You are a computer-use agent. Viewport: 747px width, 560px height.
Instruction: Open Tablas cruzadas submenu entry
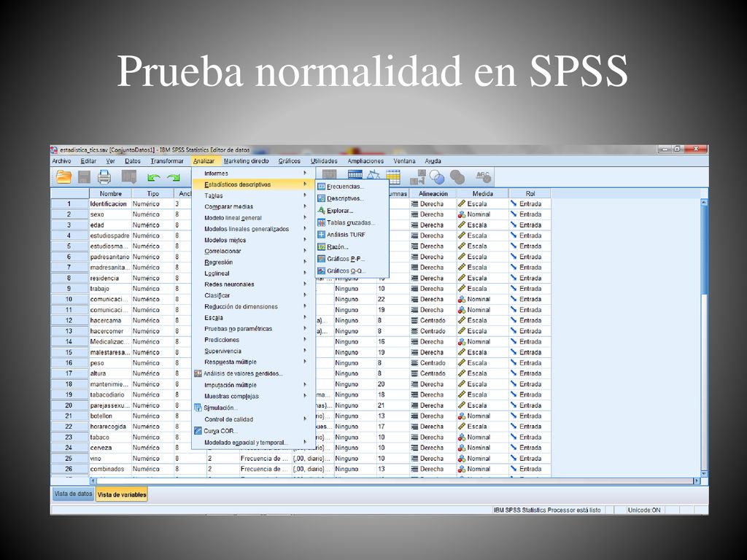click(351, 222)
